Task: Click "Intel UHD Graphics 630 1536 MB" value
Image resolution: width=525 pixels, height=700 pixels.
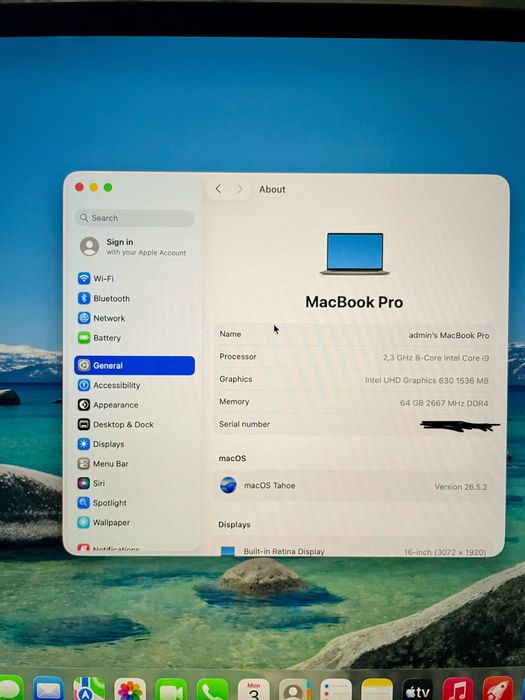Action: click(x=426, y=380)
